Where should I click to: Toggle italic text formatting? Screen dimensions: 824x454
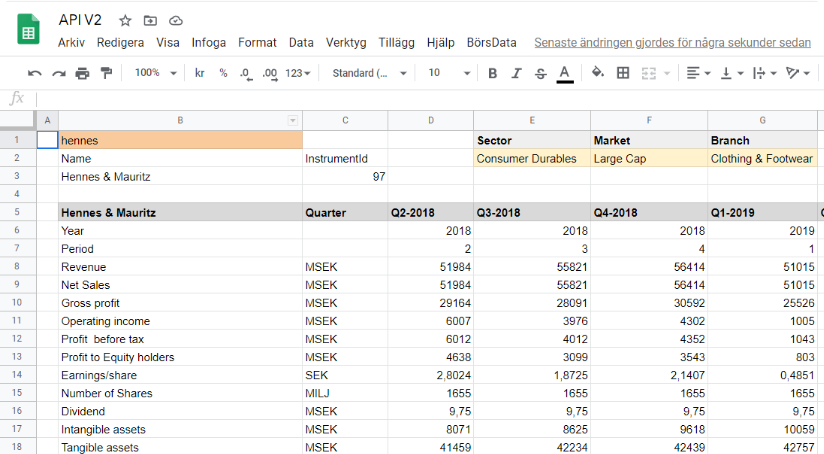(x=516, y=73)
